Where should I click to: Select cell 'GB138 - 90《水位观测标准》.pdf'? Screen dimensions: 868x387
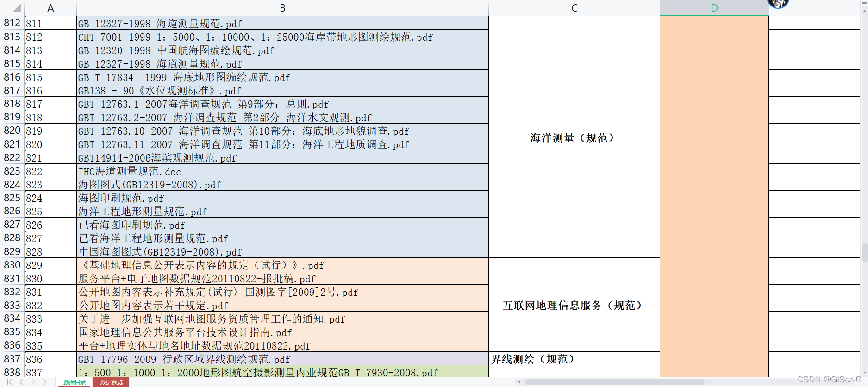[x=282, y=90]
